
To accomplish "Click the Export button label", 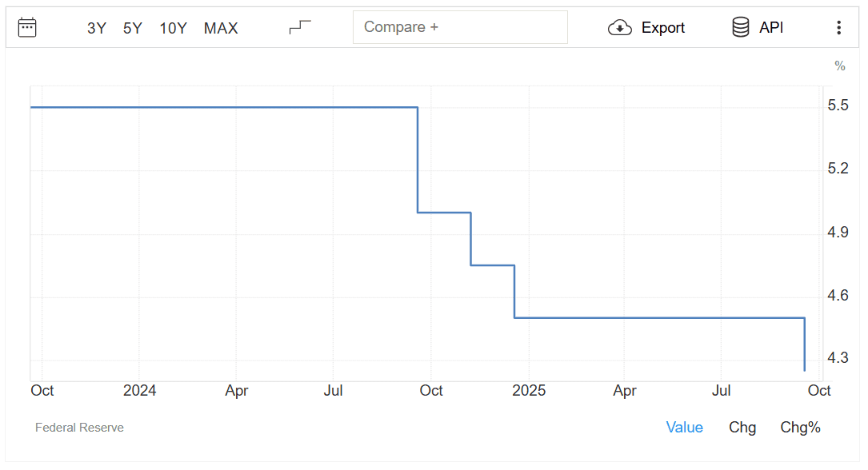I will click(663, 28).
